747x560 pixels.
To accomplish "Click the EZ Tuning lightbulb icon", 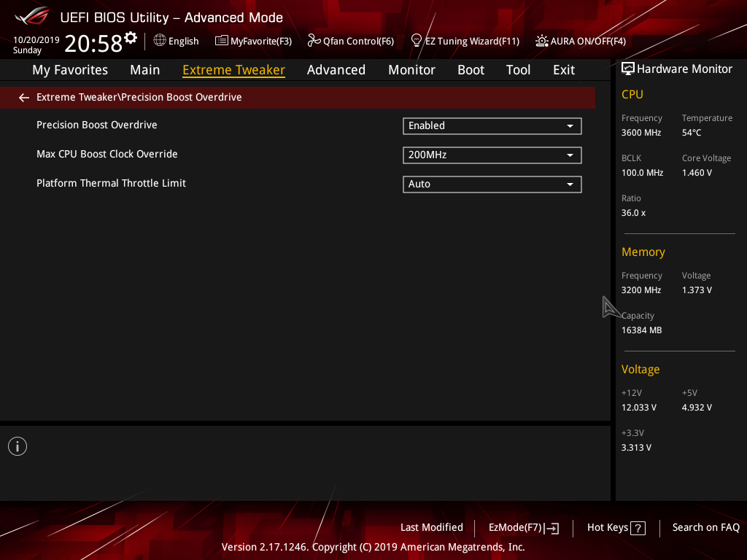I will click(x=417, y=41).
